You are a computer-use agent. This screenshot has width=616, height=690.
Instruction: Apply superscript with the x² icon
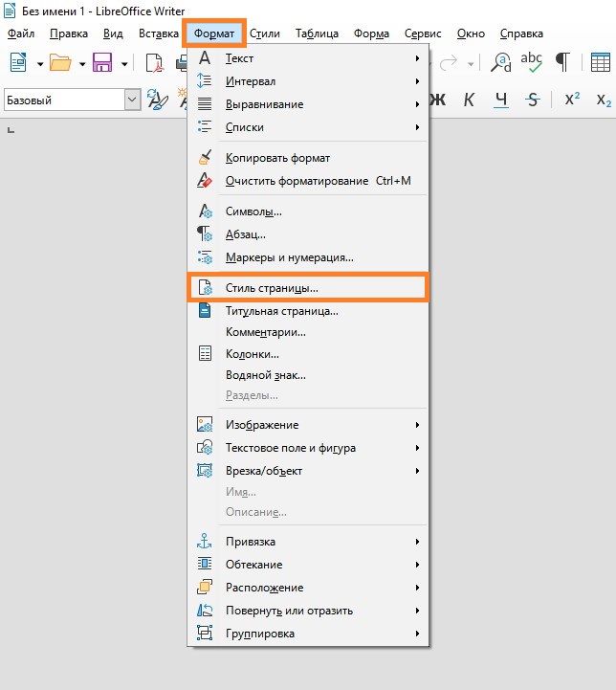[573, 100]
